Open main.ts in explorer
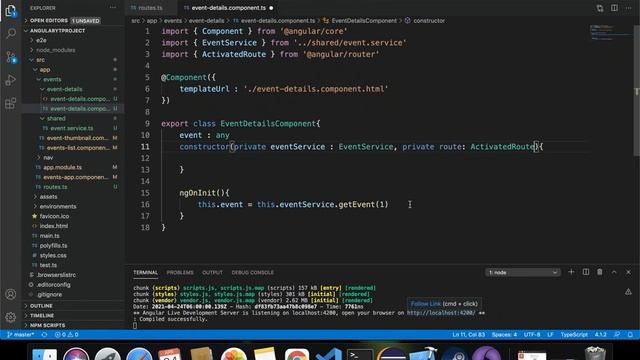 (73, 236)
